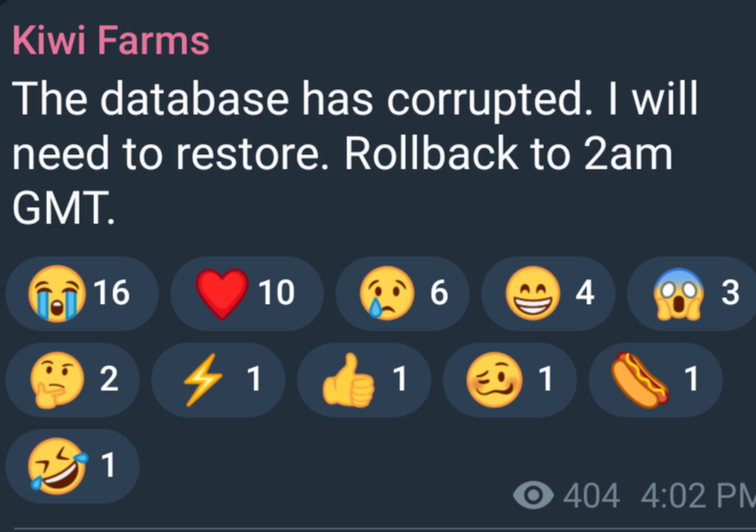Select the grinning face reaction
756x532 pixels.
point(548,293)
